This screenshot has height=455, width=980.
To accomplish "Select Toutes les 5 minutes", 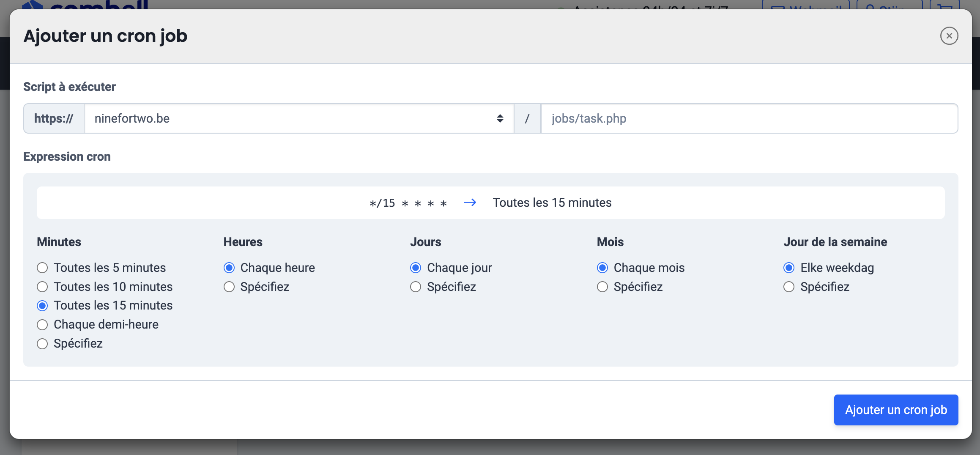I will coord(42,268).
